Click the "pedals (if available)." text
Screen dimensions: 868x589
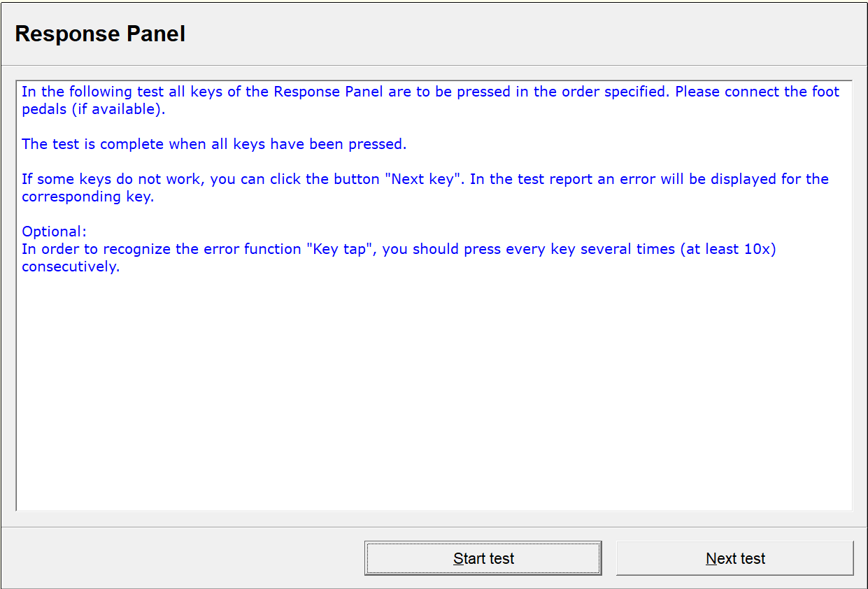pos(93,109)
